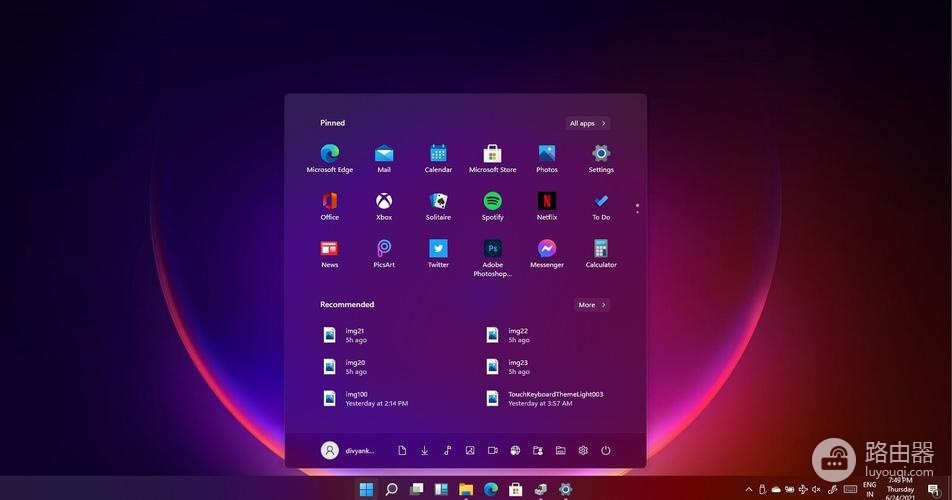Open Microsoft Edge on the taskbar
952x500 pixels.
(491, 489)
